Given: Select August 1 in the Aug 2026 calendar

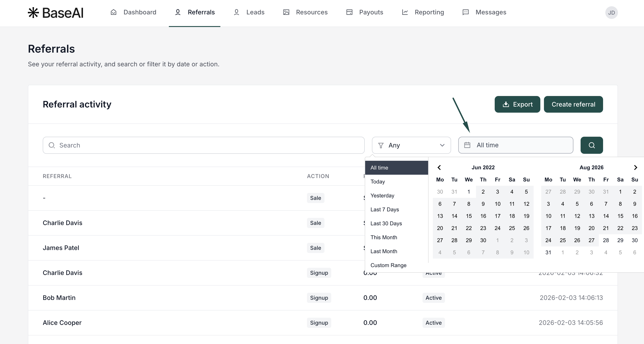Looking at the screenshot, I should pos(620,192).
